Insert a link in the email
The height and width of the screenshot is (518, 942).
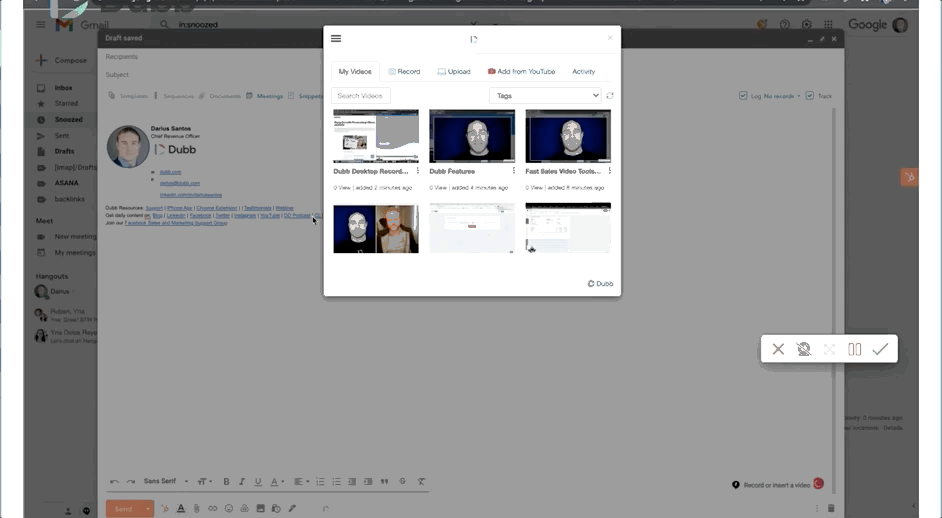(x=213, y=508)
